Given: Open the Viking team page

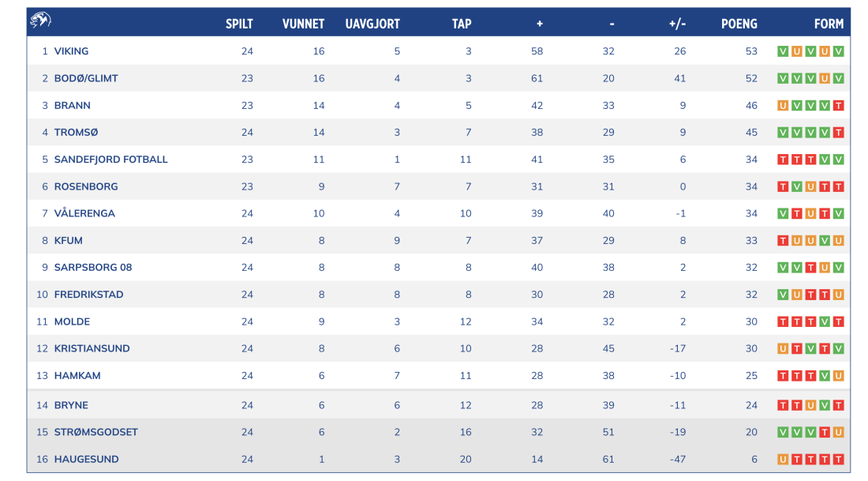Looking at the screenshot, I should click(71, 51).
